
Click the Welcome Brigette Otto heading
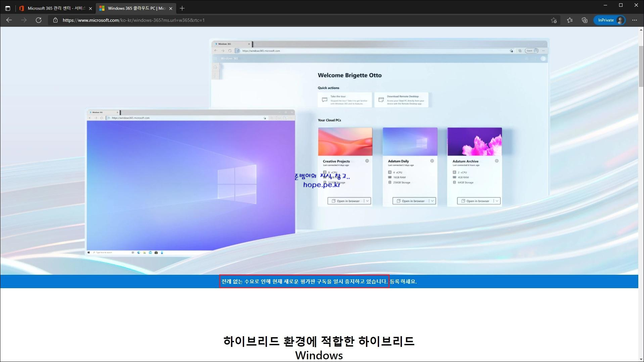point(350,75)
